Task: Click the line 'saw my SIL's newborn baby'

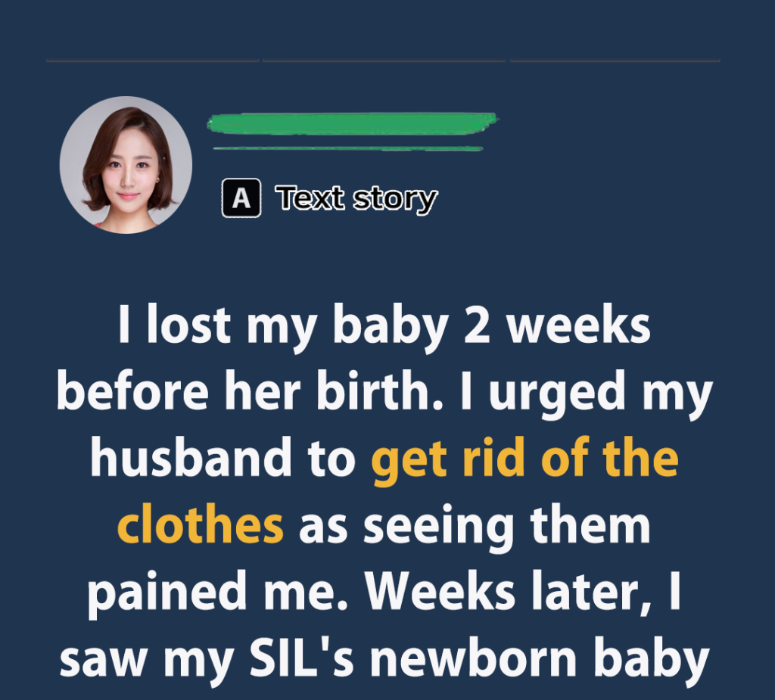Action: coord(384,660)
